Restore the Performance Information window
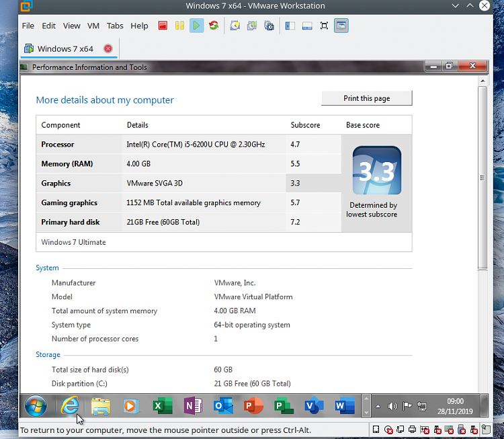The image size is (504, 439). [x=449, y=67]
